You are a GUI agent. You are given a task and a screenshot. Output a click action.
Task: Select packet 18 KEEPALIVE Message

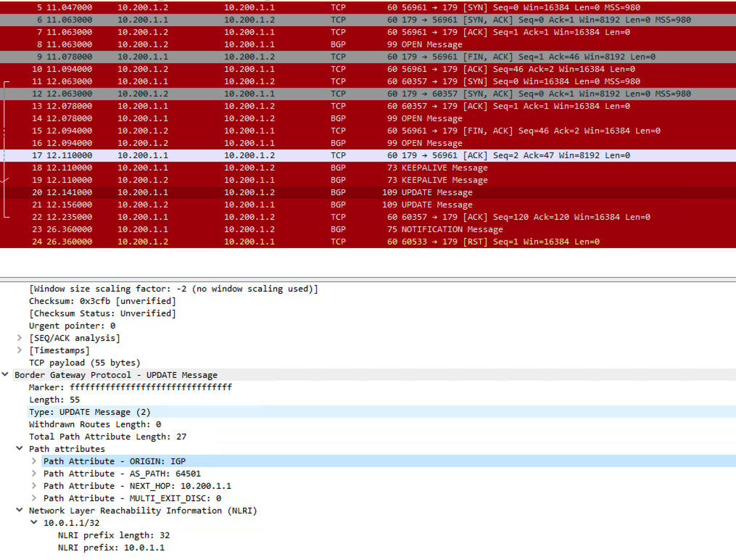pos(368,168)
